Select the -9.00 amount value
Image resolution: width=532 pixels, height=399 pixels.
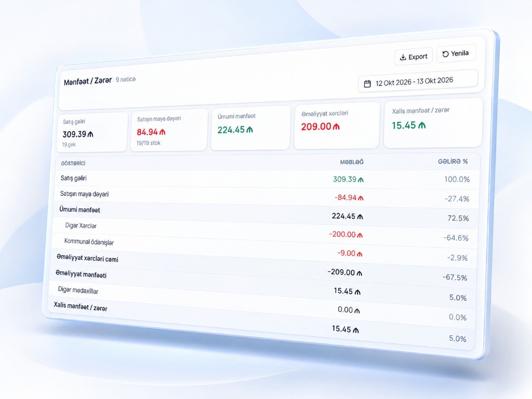click(350, 253)
